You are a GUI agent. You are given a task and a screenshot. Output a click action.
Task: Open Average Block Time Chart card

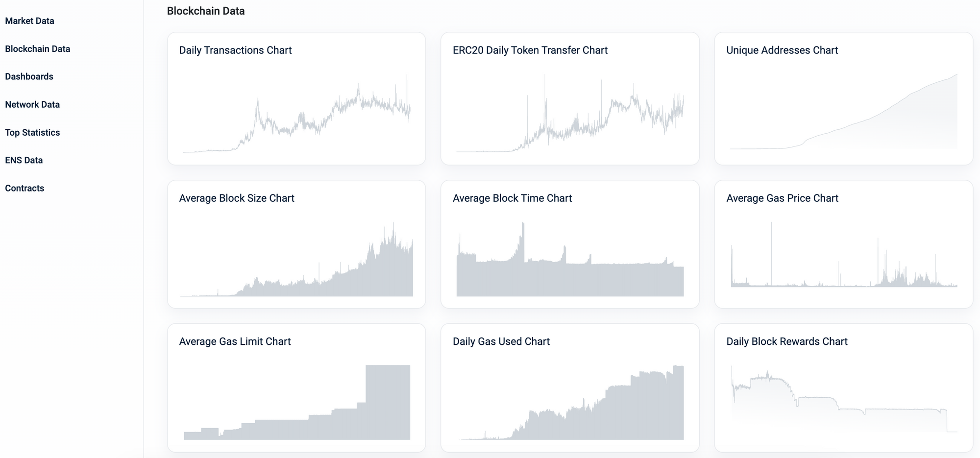(570, 244)
